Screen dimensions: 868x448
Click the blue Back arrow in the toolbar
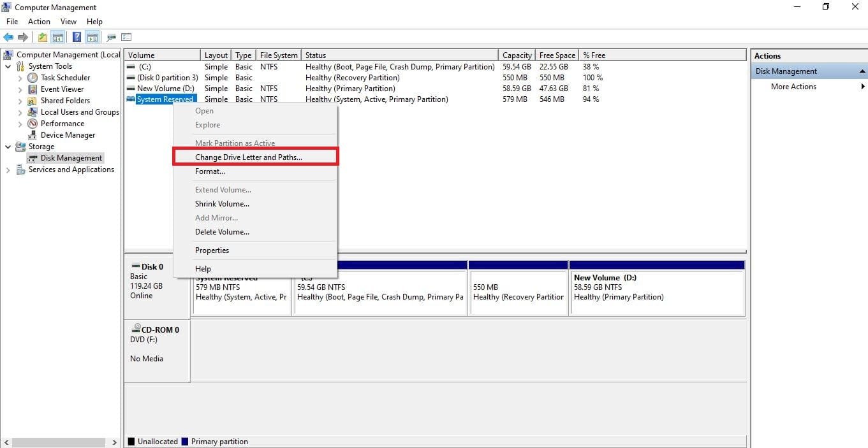[8, 38]
